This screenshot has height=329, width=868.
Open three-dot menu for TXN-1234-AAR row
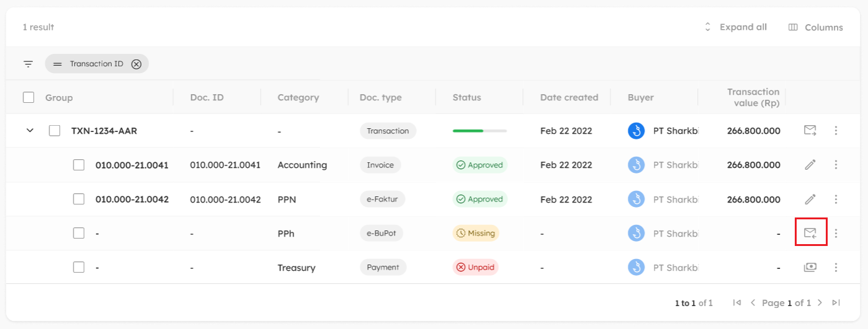click(x=836, y=131)
